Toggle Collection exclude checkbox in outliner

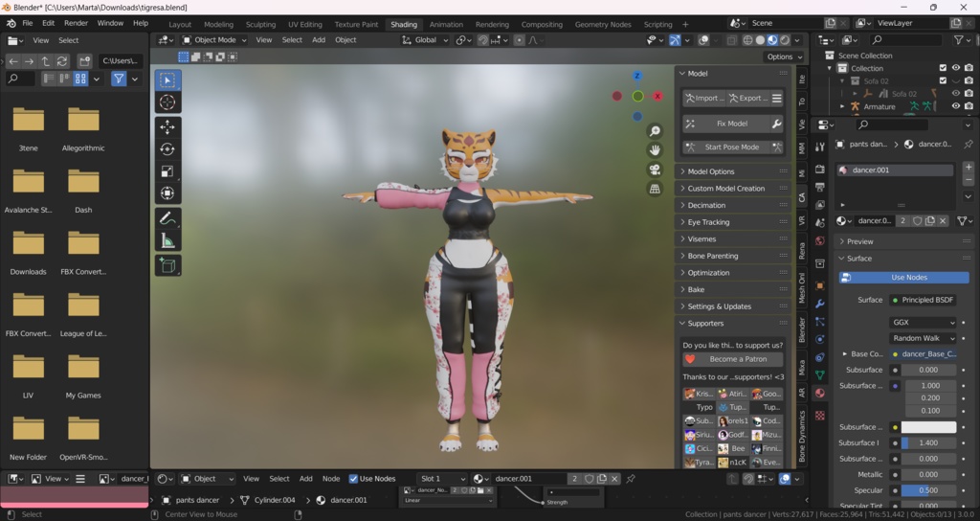[943, 68]
